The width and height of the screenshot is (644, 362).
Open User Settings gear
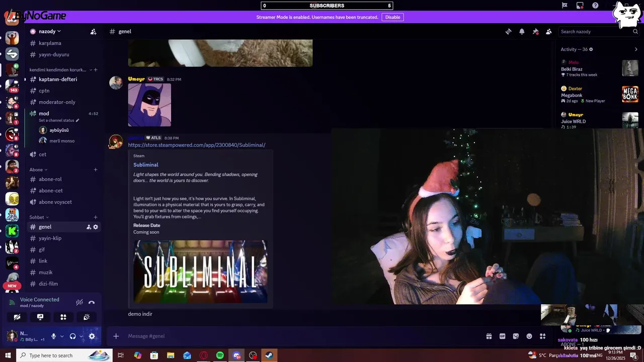[92, 336]
